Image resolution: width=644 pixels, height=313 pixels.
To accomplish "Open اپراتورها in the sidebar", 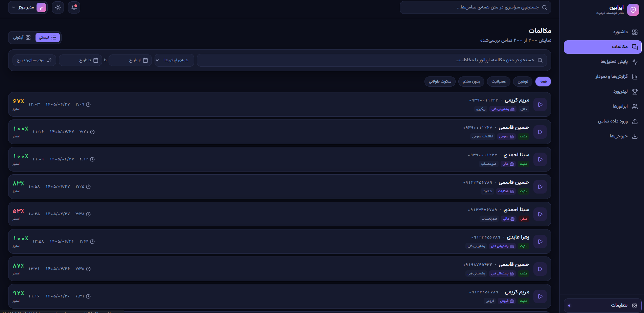I will (603, 106).
